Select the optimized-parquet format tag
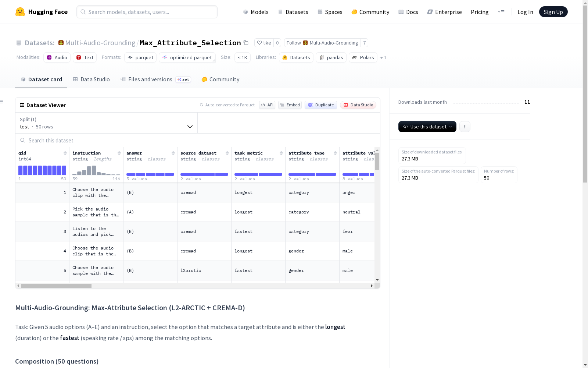Viewport: 588px width, 368px height. coord(187,57)
